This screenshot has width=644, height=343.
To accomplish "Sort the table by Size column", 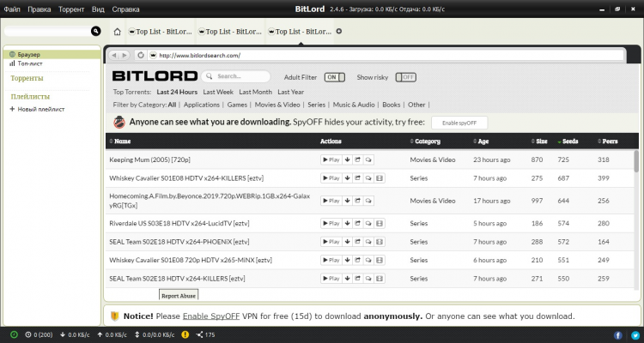I will (539, 141).
